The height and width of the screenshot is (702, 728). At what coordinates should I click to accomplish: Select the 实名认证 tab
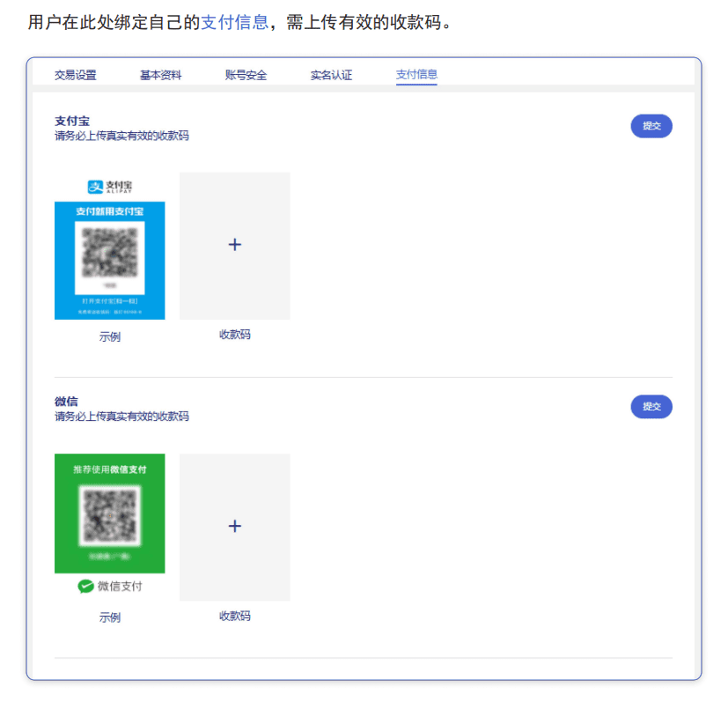[x=332, y=75]
